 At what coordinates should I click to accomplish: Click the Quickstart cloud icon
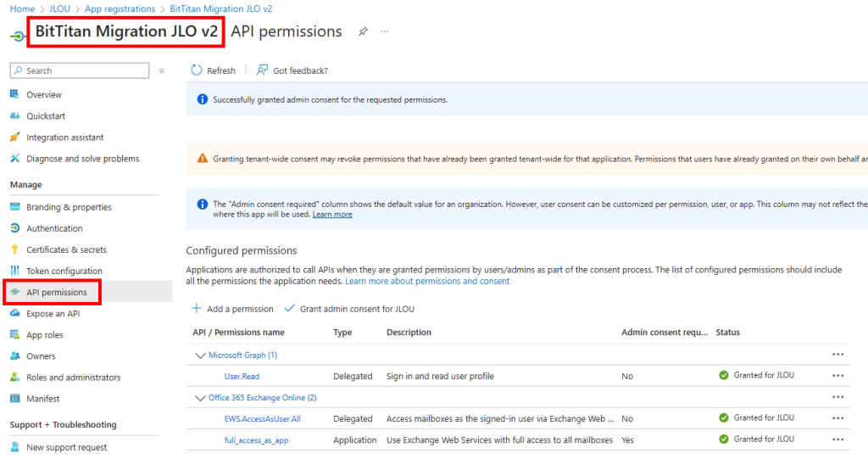pyautogui.click(x=15, y=116)
